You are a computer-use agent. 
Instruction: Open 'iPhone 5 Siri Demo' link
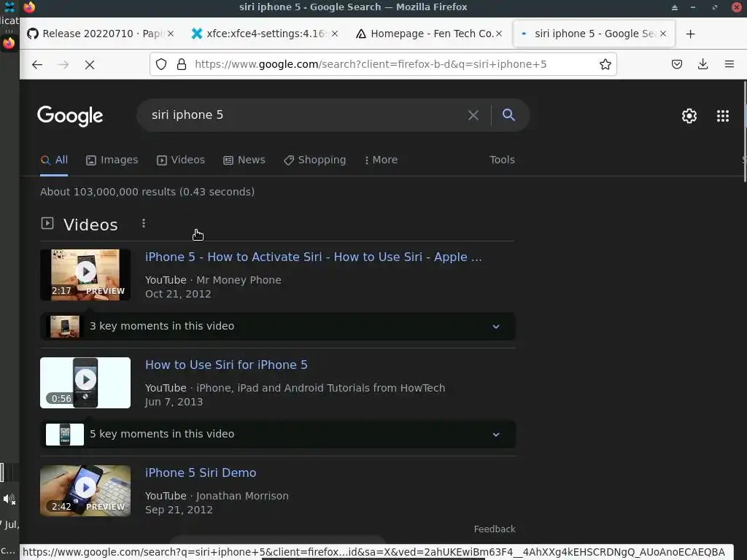pos(201,472)
